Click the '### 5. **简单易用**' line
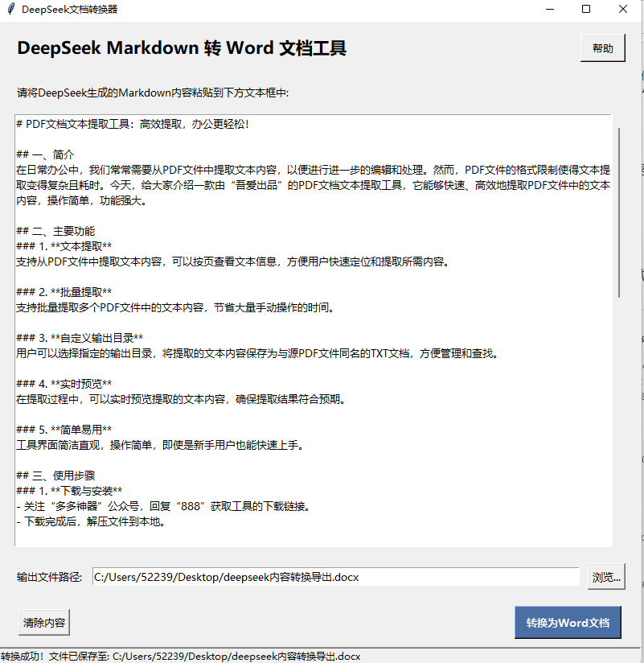 [64, 430]
